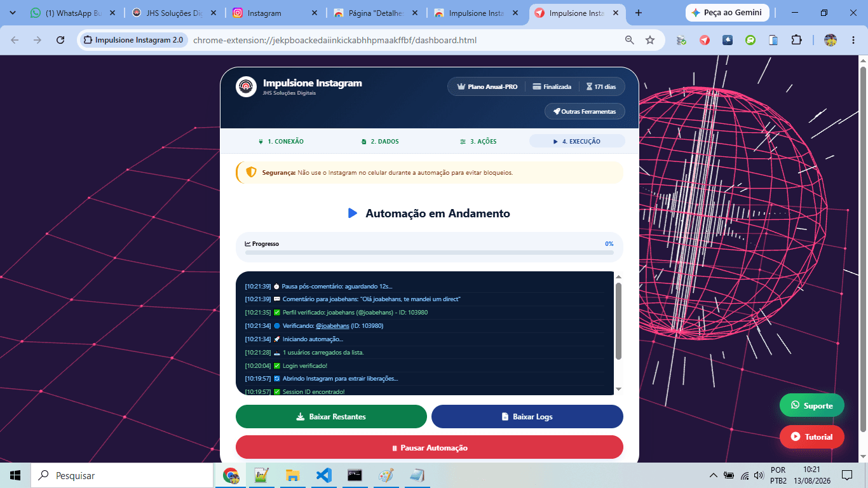Viewport: 868px width, 488px height.
Task: Show hidden system tray icons
Action: 713,475
